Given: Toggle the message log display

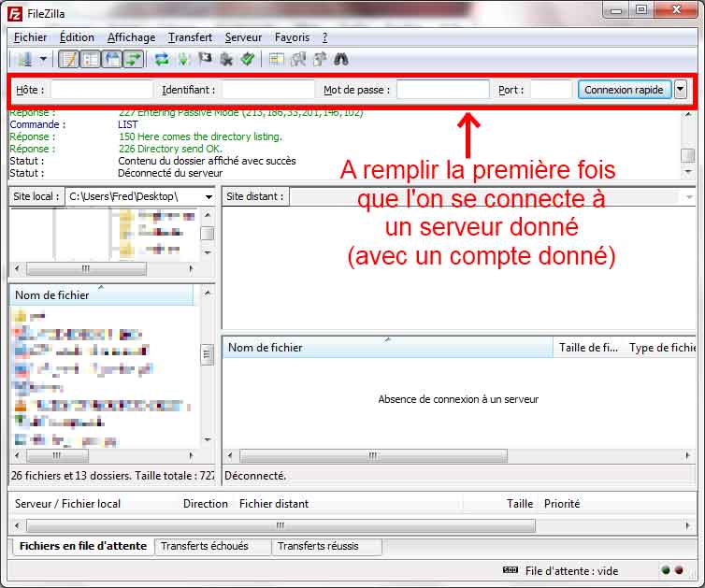Looking at the screenshot, I should click(69, 59).
